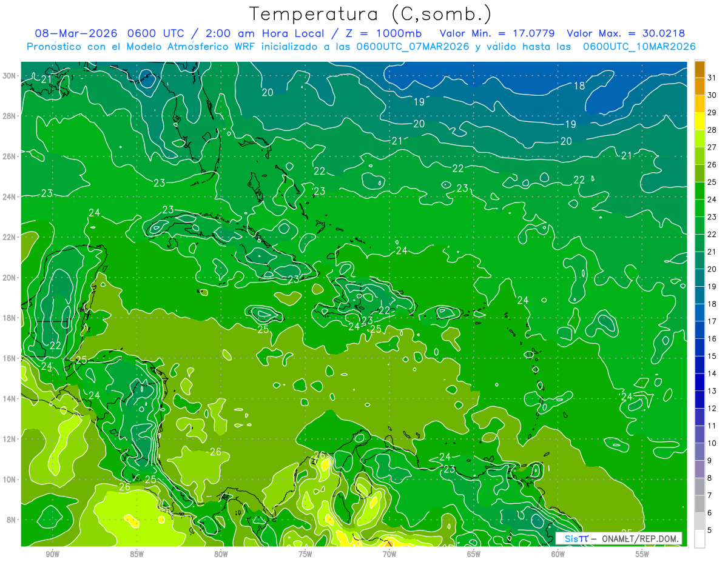Click legend scale number 28
Viewport: 728px width, 562px height.
tap(712, 130)
